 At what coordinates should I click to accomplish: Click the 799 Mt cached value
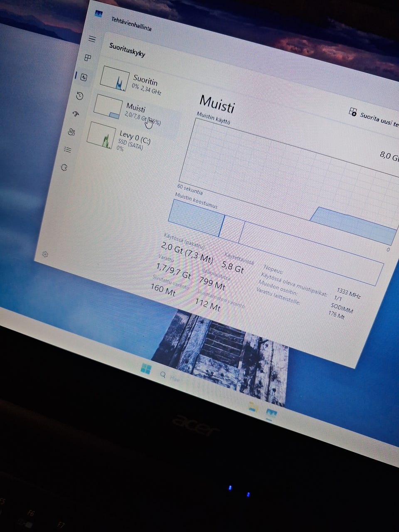212,283
